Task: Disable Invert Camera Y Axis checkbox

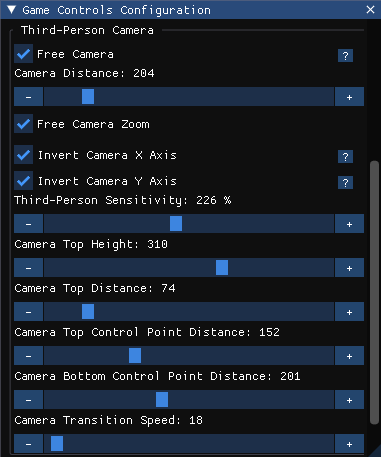Action: click(x=23, y=181)
